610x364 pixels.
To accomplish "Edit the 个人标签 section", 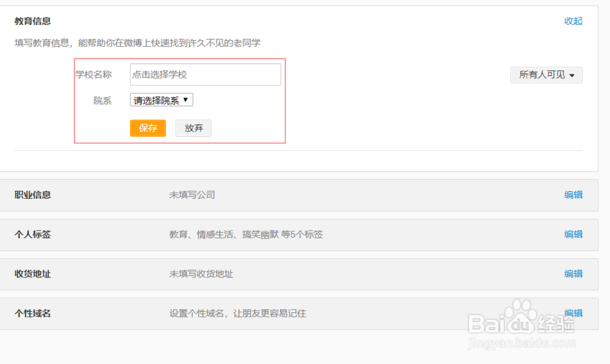I will [573, 235].
